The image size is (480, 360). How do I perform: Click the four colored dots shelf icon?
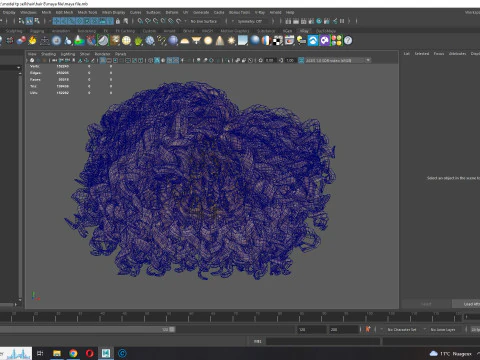pos(337,41)
